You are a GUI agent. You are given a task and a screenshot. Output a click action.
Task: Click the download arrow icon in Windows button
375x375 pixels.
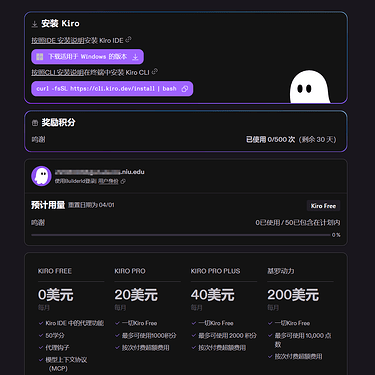point(135,57)
